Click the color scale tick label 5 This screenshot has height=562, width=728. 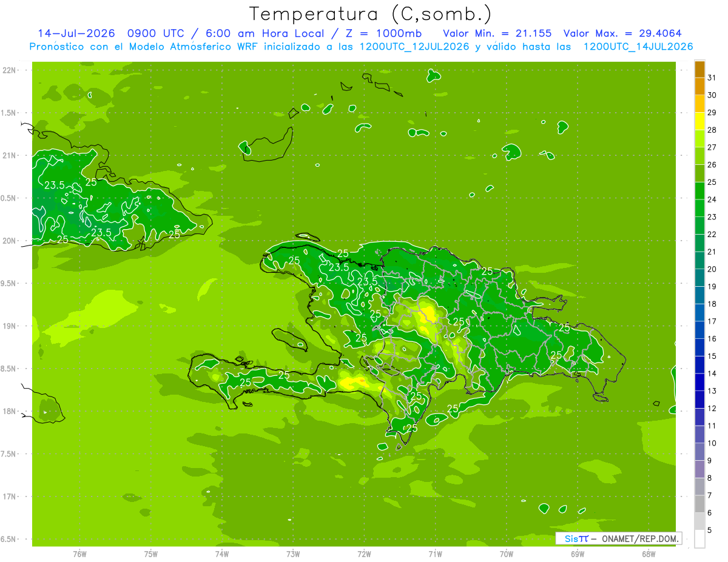709,530
